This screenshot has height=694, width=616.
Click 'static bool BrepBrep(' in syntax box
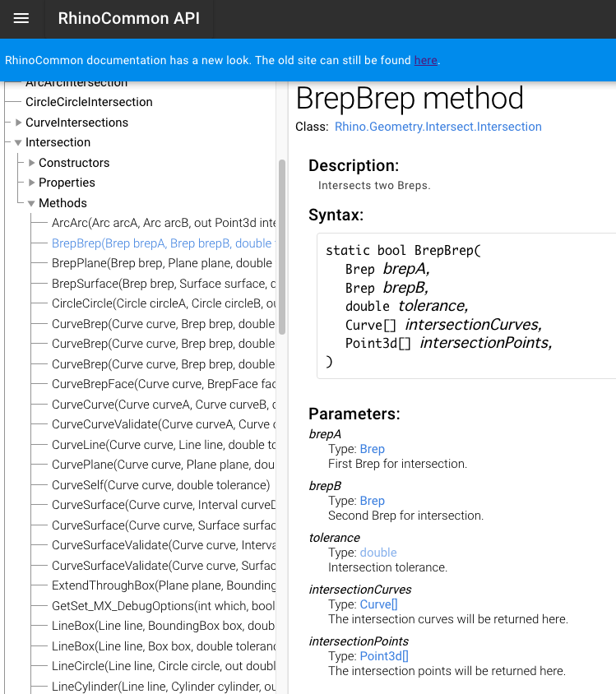tap(403, 251)
